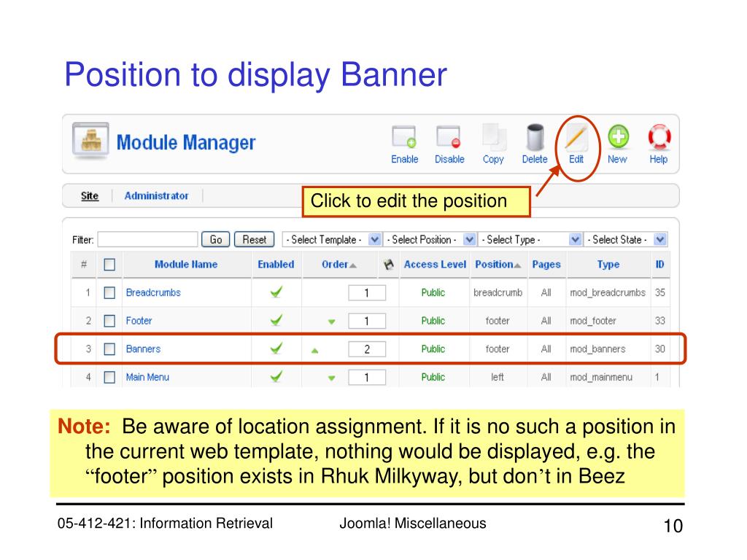Sort by the ID column header

659,264
